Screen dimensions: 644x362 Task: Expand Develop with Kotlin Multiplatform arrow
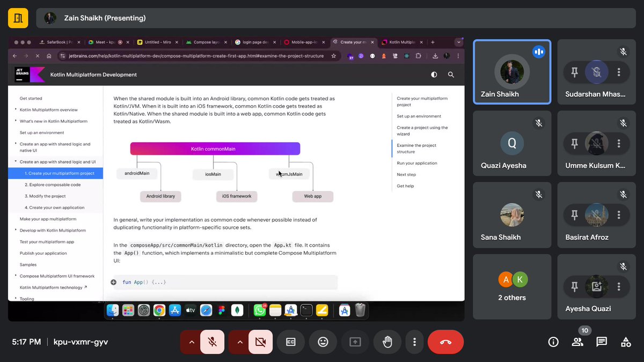coord(16,230)
